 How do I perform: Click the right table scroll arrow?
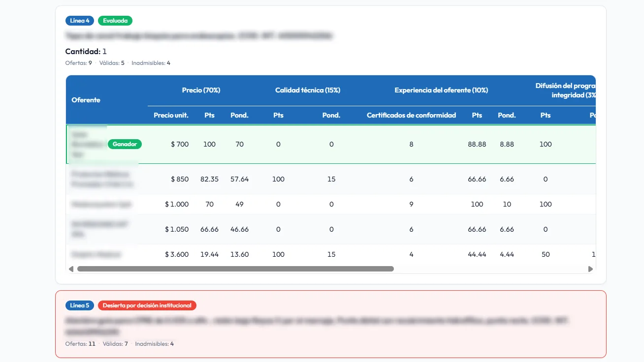(x=590, y=269)
